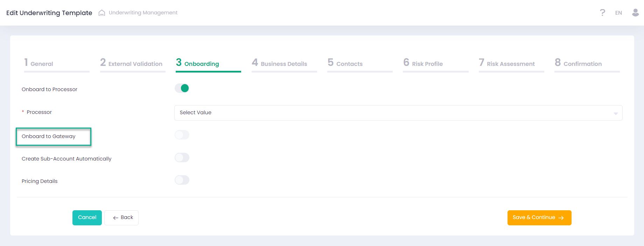The height and width of the screenshot is (246, 644).
Task: Switch language using the EN selector
Action: (x=618, y=13)
